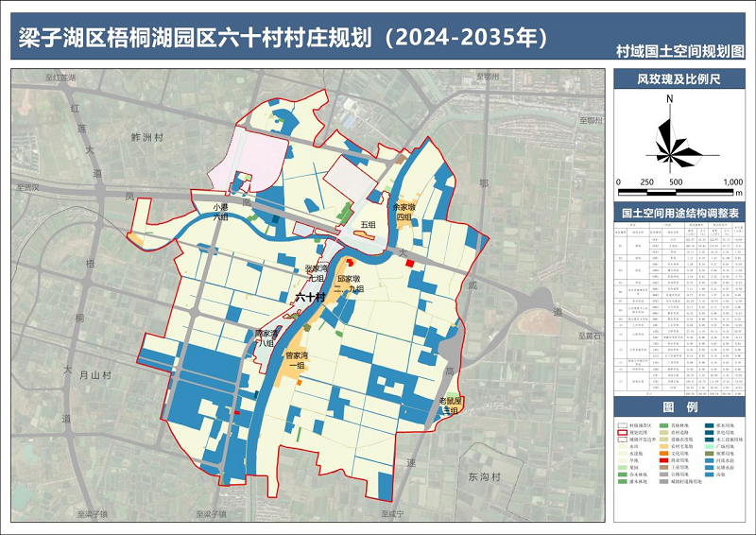Screen dimensions: 756x535
Task: Click the red 商业用地 legend swatch
Action: click(663, 460)
